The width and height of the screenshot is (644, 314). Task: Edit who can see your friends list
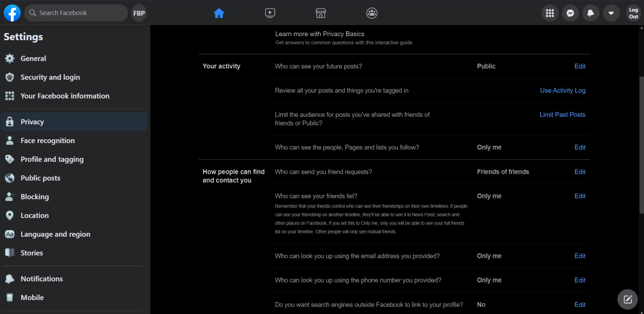580,196
